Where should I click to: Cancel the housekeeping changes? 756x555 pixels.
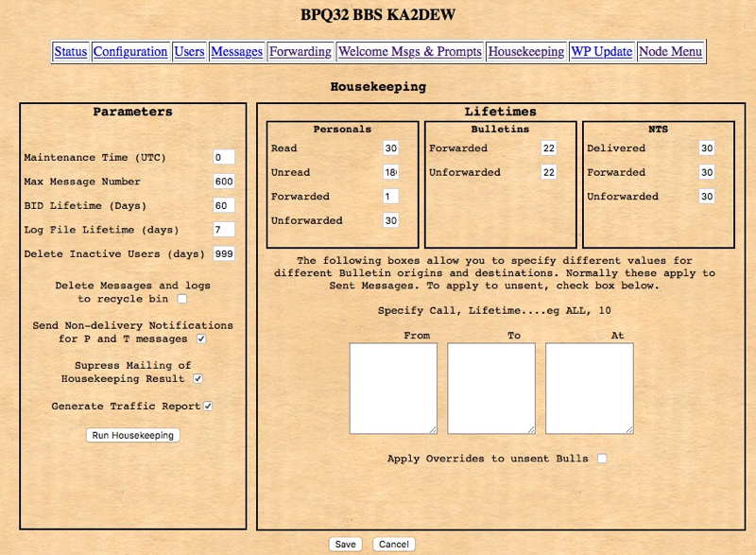[394, 545]
